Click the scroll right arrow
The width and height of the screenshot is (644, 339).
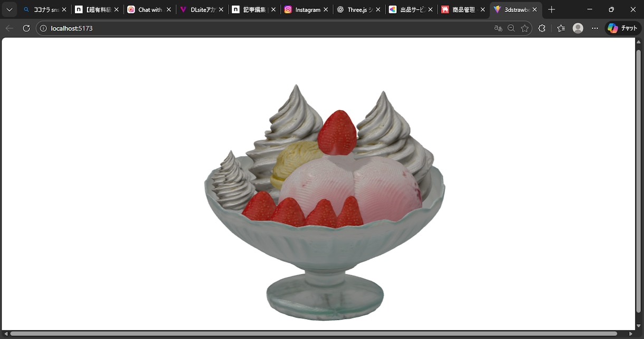pyautogui.click(x=630, y=334)
